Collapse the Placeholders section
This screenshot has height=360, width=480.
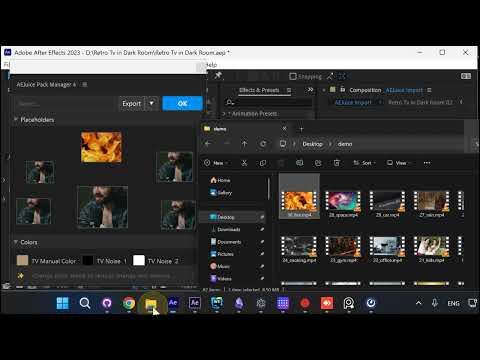[16, 120]
